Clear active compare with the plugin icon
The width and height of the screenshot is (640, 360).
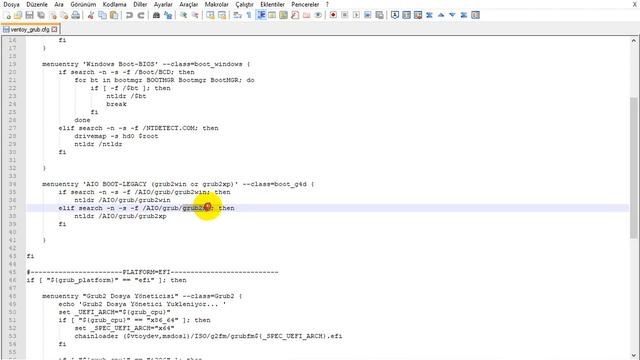pyautogui.click(x=418, y=15)
